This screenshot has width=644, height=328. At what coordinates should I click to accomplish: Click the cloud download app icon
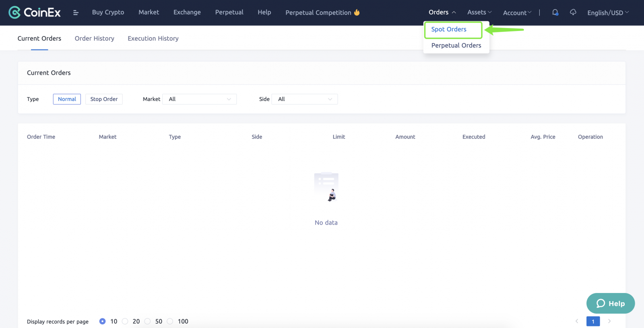coord(573,12)
